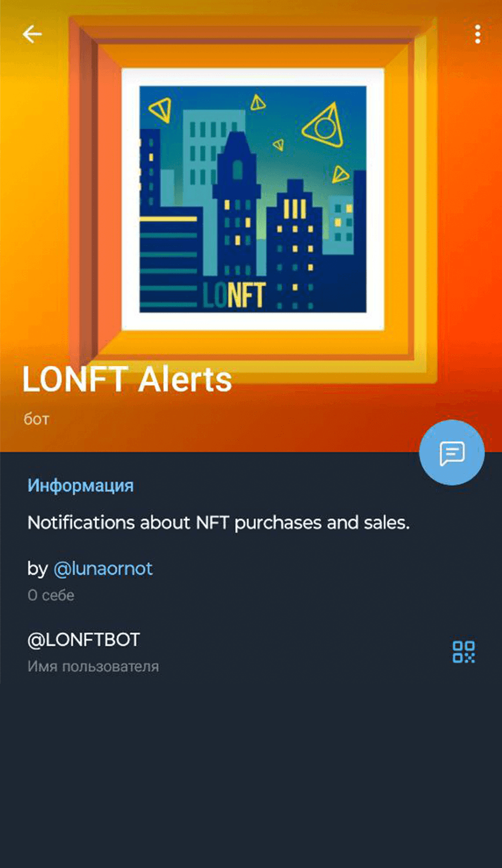
Task: Show the QR code for @LONFTBOT
Action: [464, 652]
